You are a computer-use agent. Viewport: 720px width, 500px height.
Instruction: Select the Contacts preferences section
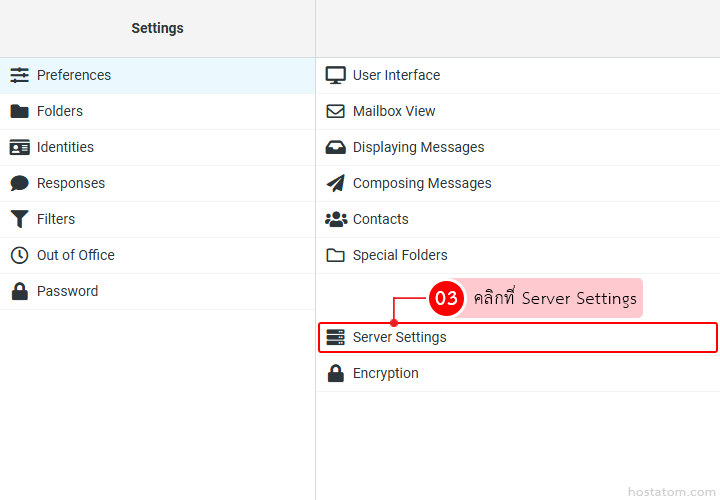(380, 219)
